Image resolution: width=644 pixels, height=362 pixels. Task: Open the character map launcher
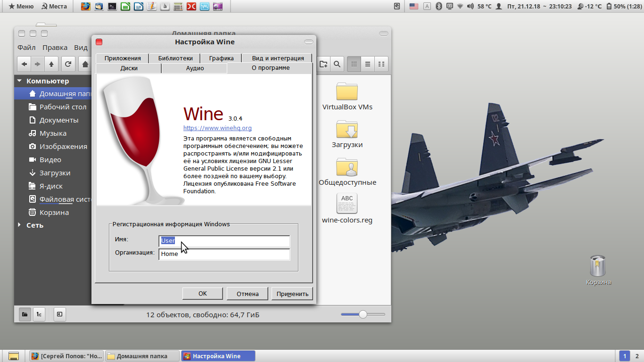coord(165,7)
